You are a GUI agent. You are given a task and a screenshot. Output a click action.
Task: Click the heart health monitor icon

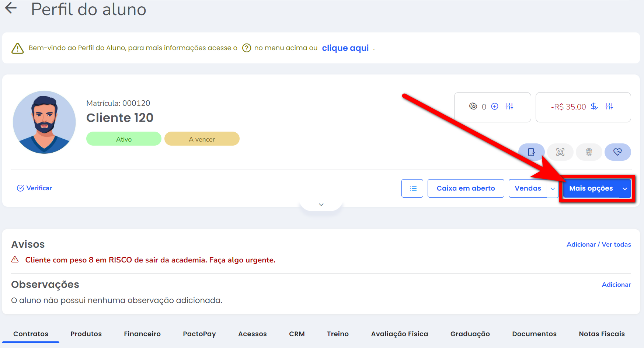tap(617, 152)
